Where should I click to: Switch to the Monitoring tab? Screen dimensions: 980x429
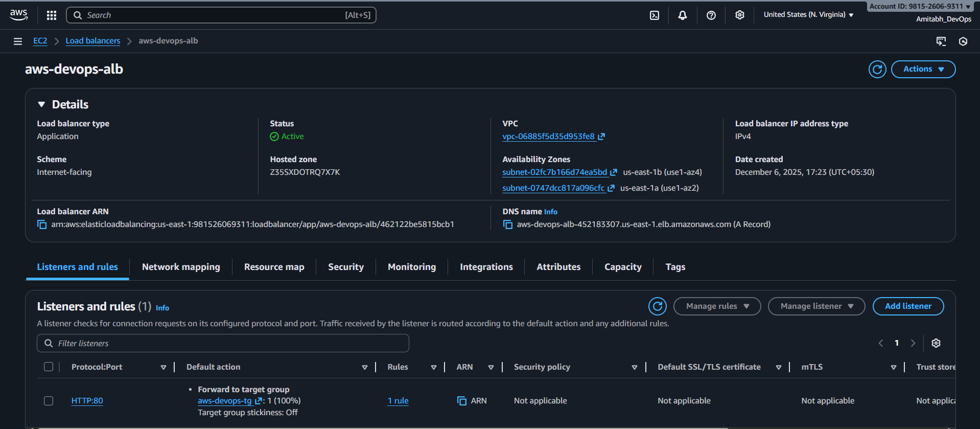(x=411, y=267)
